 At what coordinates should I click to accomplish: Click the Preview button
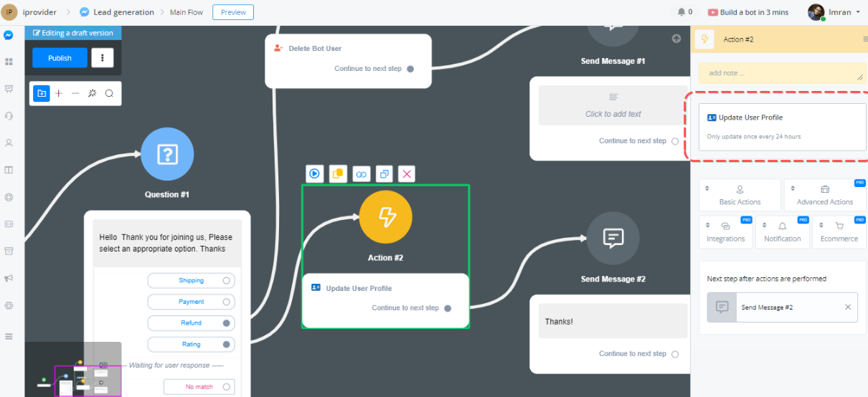pyautogui.click(x=233, y=12)
